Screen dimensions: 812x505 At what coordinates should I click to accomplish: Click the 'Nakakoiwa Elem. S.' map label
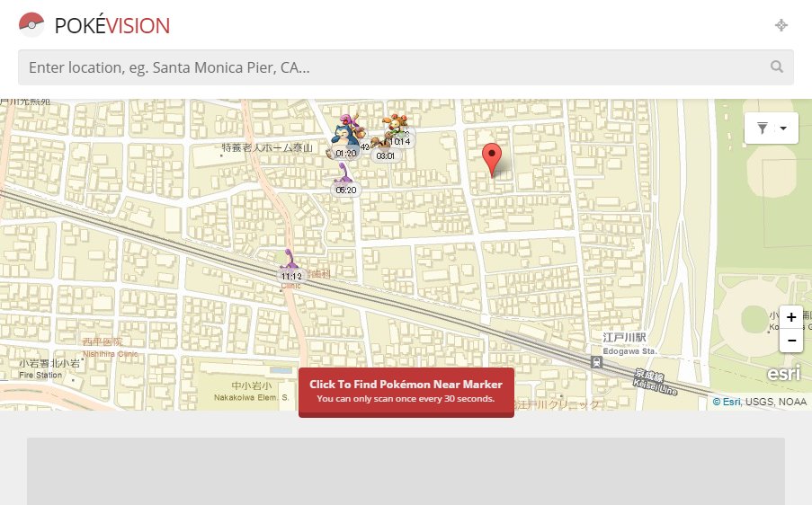[252, 397]
